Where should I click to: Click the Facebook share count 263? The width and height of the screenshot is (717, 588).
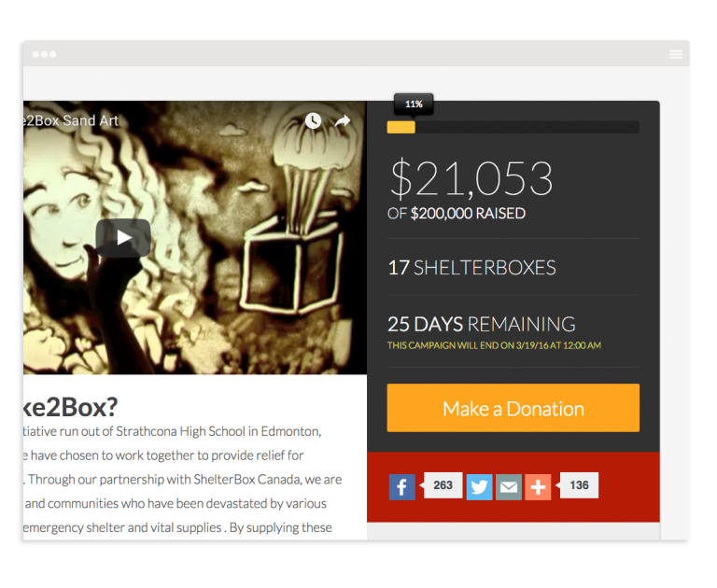point(443,485)
